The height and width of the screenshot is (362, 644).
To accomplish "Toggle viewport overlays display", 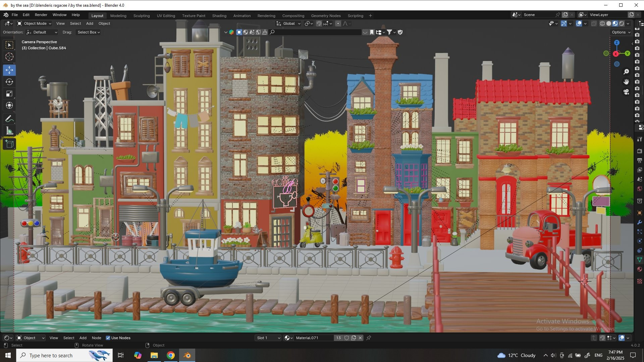I will click(x=579, y=23).
